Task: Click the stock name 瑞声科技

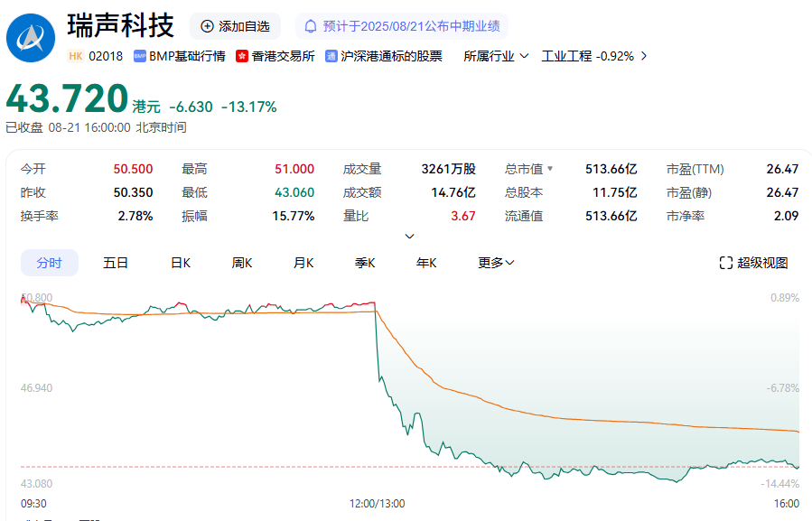Action: tap(120, 26)
